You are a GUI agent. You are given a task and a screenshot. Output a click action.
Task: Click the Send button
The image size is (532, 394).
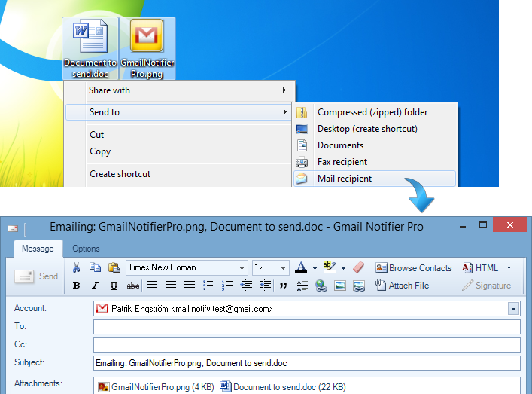pyautogui.click(x=36, y=276)
